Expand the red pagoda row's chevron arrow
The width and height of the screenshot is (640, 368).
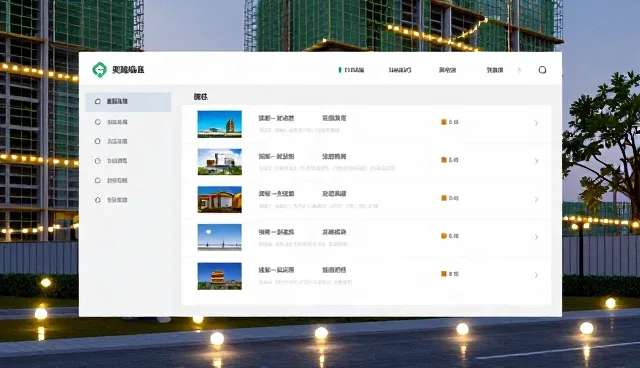point(536,275)
